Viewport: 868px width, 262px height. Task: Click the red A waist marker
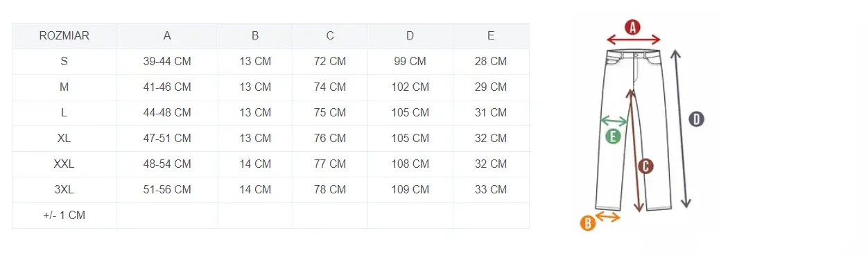pos(632,27)
